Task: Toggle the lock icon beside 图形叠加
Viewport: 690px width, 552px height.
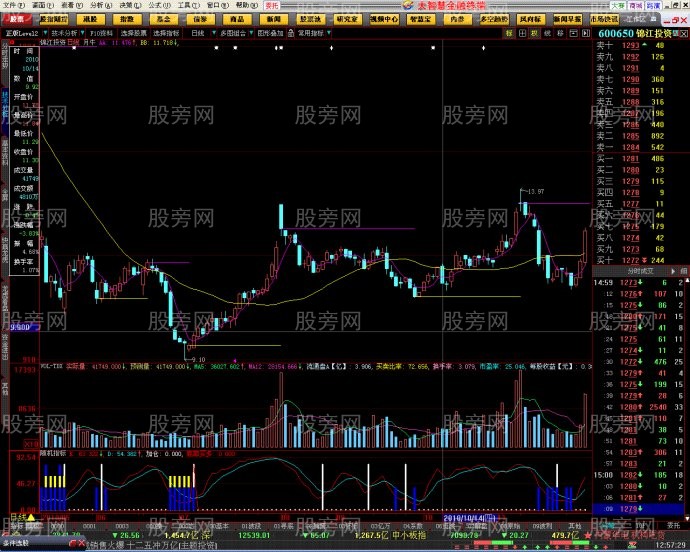Action: (290, 33)
